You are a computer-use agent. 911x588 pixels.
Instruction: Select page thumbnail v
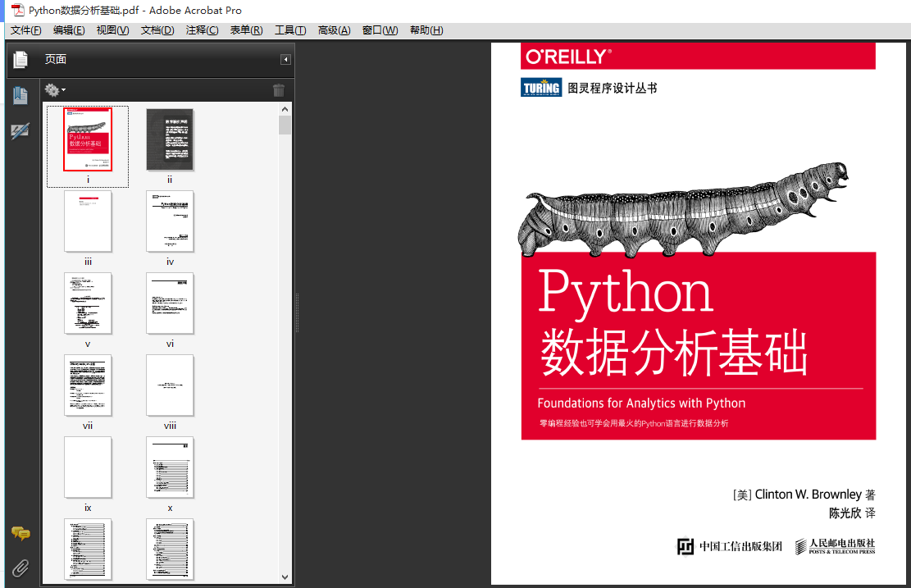click(x=88, y=303)
